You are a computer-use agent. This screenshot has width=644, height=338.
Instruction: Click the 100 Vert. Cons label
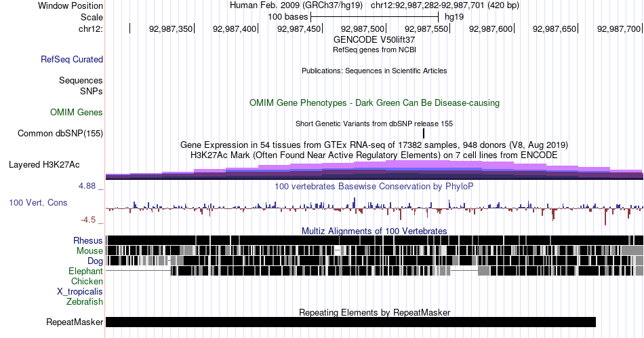click(38, 202)
